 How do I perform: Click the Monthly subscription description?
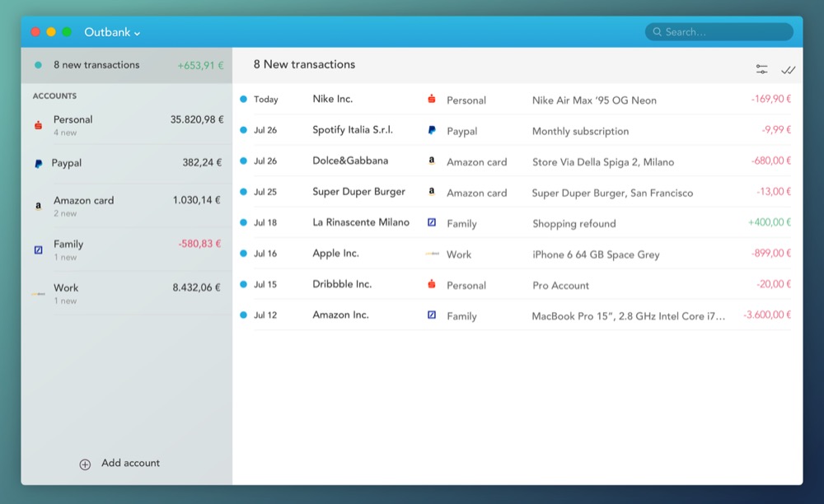coord(580,131)
